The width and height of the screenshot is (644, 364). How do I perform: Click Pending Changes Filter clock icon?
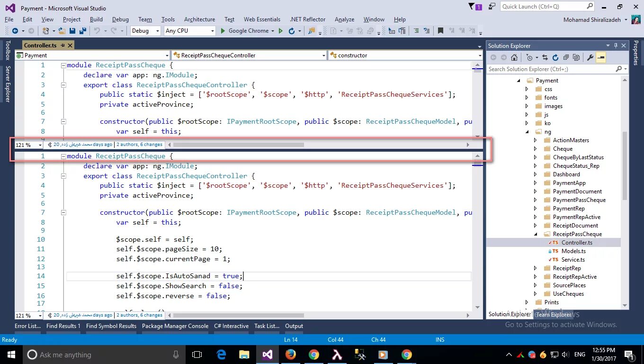pyautogui.click(x=529, y=57)
